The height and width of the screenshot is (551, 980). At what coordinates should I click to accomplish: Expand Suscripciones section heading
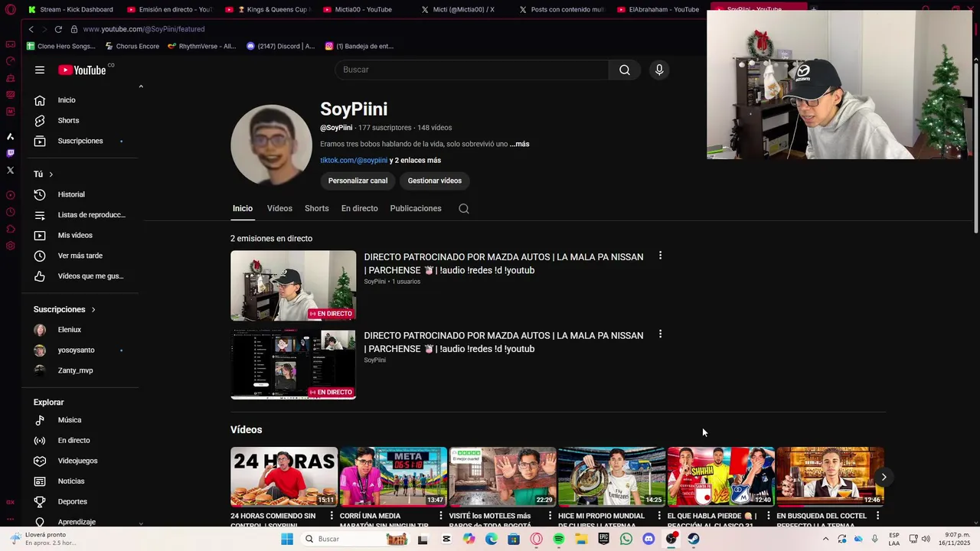(x=64, y=309)
